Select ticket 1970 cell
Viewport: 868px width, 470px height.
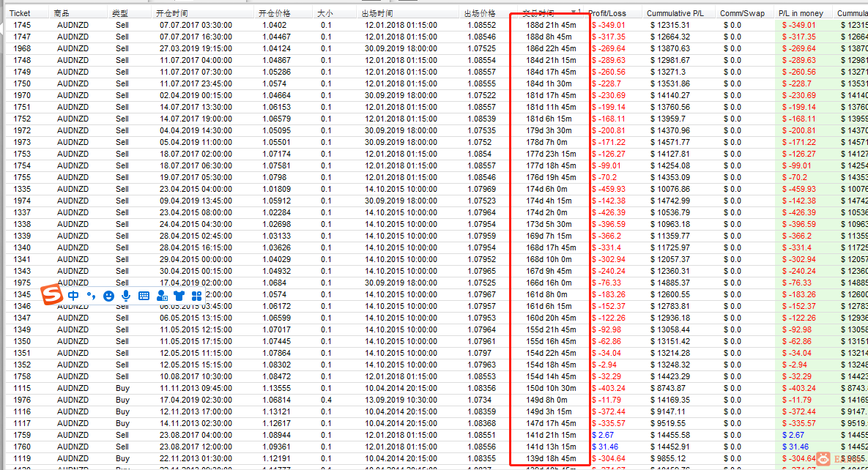coord(22,95)
